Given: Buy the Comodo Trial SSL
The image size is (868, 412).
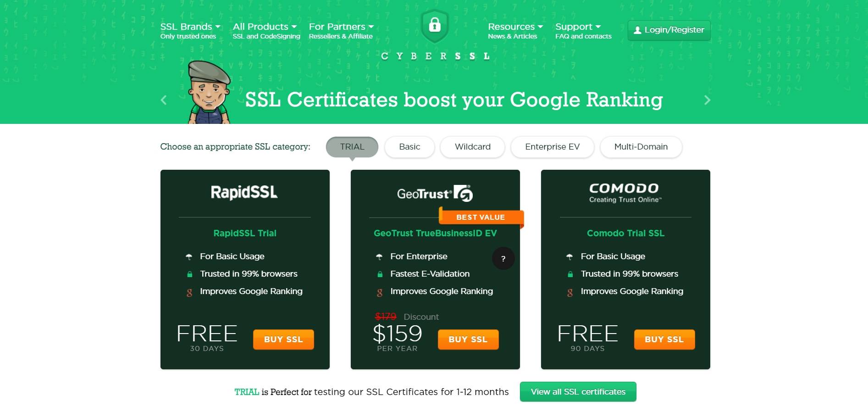Looking at the screenshot, I should pyautogui.click(x=664, y=340).
